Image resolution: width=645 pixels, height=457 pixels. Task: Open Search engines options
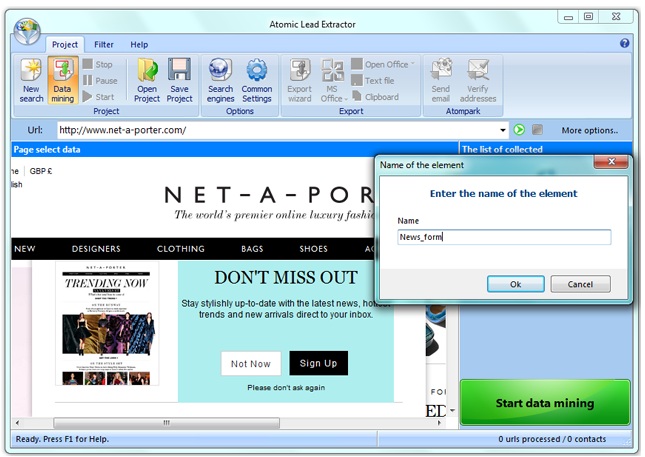(220, 80)
